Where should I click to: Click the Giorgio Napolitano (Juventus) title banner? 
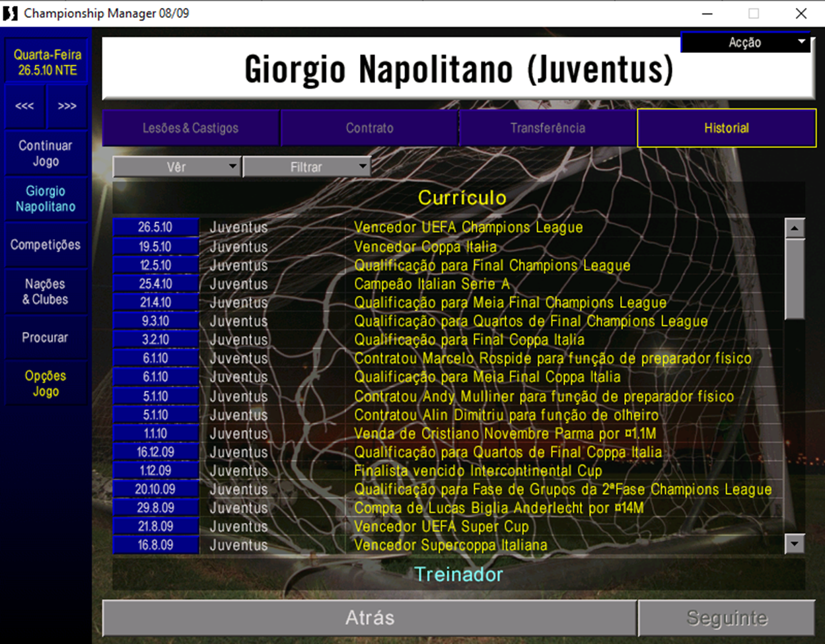coord(458,69)
